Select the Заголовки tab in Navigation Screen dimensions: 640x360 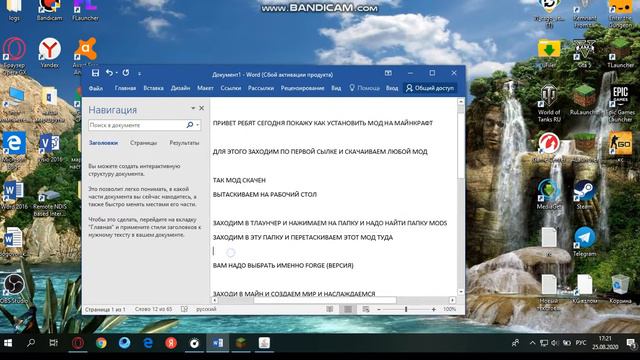click(103, 143)
